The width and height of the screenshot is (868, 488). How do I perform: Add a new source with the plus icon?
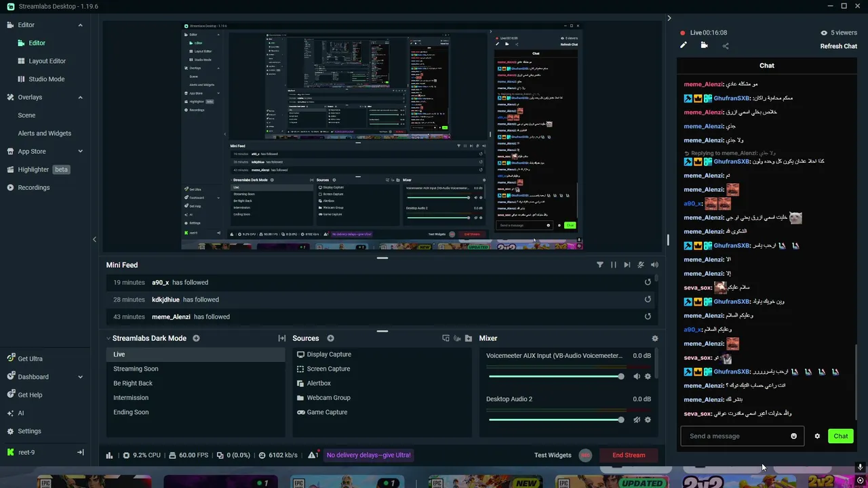click(x=331, y=338)
